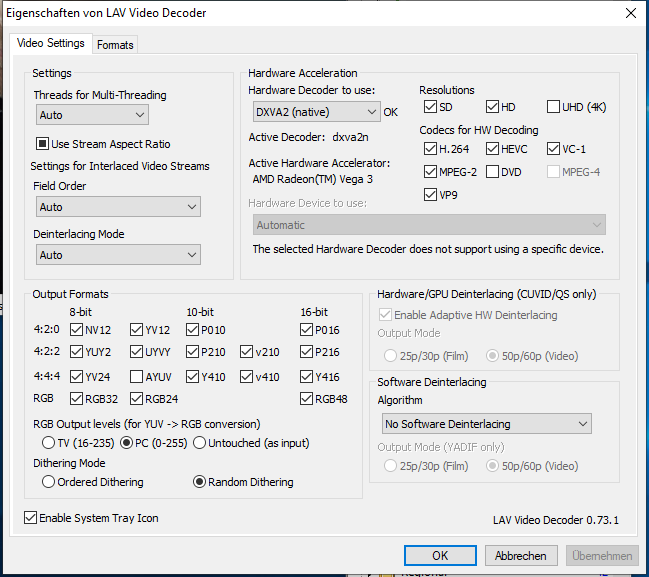This screenshot has width=649, height=577.
Task: Toggle Use Stream Aspect Ratio checkbox
Action: (43, 144)
